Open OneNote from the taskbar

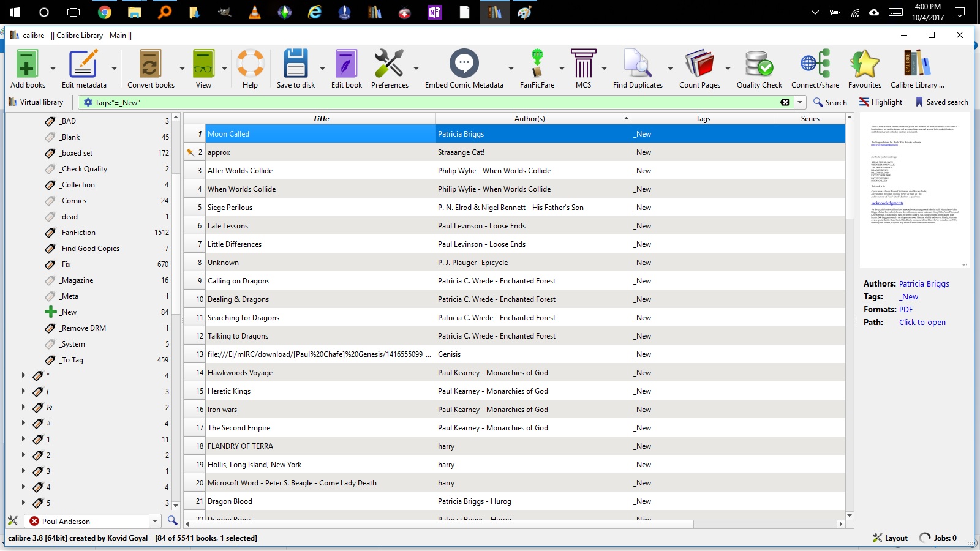click(x=435, y=12)
